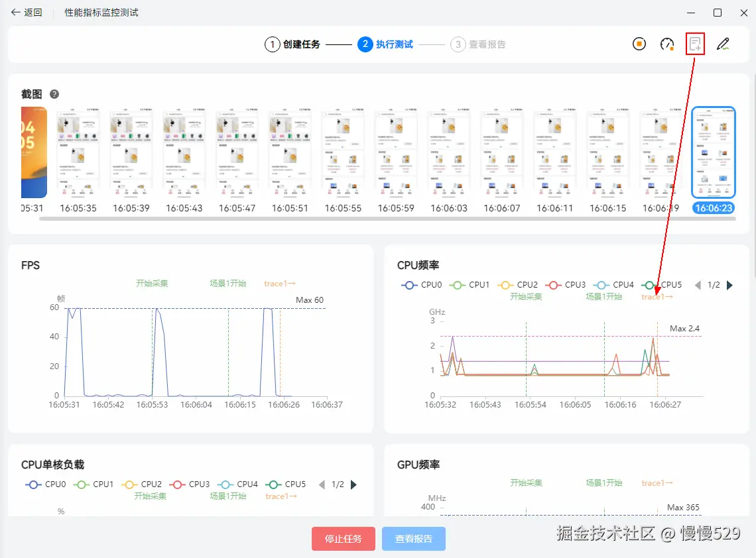Toggle CPU4 series in CPU单核负载 legend
Screen dimensions: 756x558
tap(237, 484)
